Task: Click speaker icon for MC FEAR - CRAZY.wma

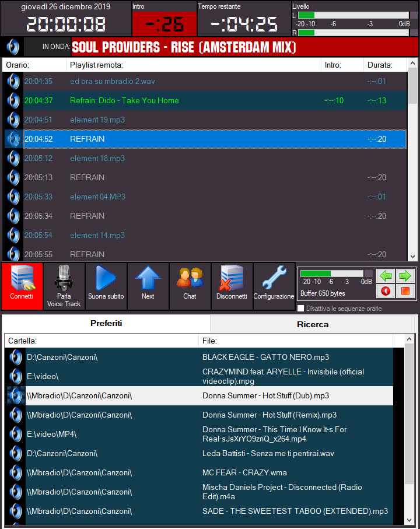Action: pos(16,472)
